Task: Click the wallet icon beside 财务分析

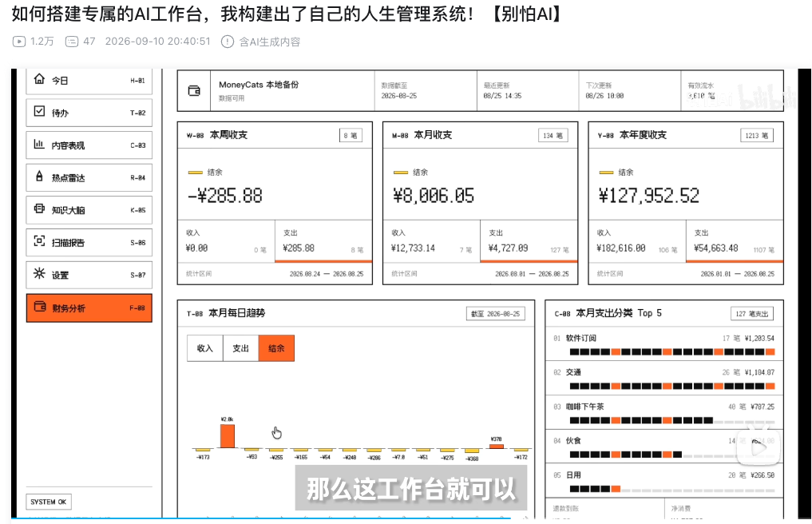Action: tap(40, 306)
